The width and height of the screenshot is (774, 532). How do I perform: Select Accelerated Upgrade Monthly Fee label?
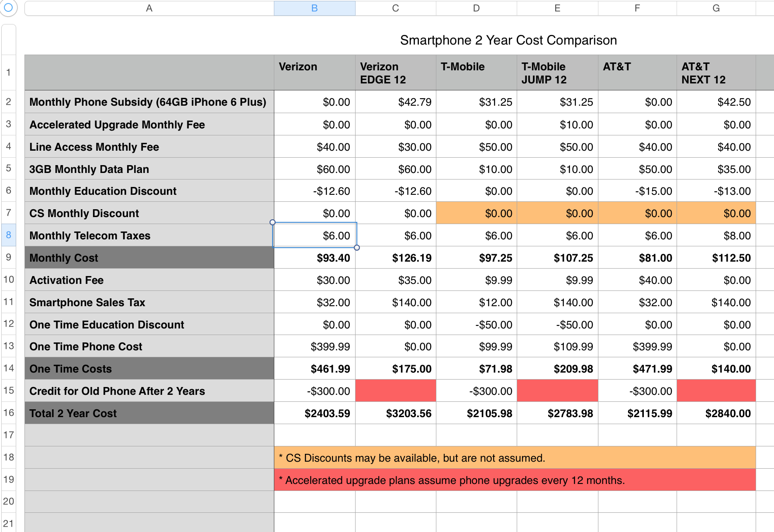pos(149,124)
